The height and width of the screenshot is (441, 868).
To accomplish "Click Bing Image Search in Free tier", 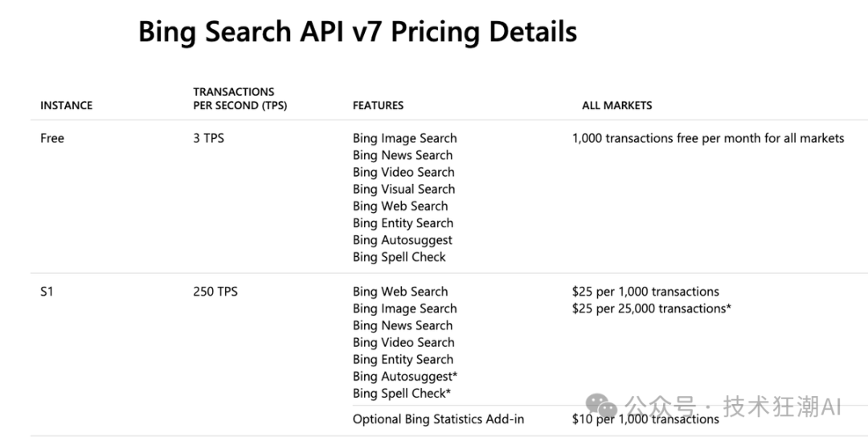I will 404,138.
